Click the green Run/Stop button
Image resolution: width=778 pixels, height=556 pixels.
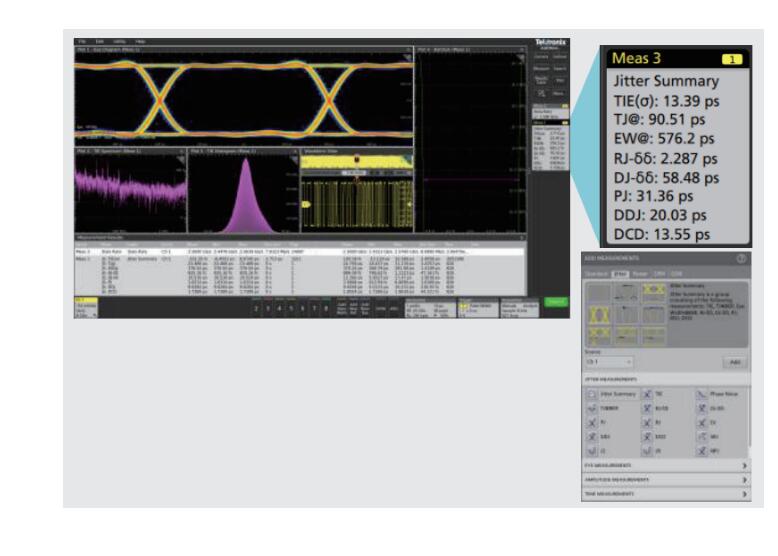click(x=556, y=302)
